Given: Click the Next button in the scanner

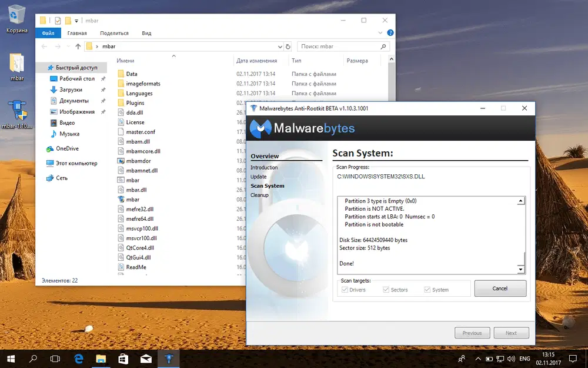Looking at the screenshot, I should pyautogui.click(x=511, y=333).
